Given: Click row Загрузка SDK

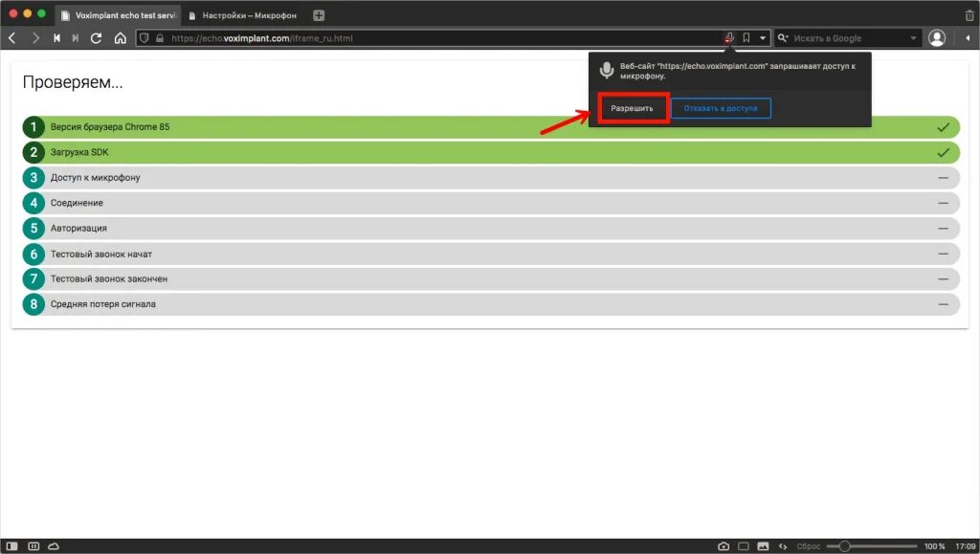Looking at the screenshot, I should pyautogui.click(x=491, y=152).
